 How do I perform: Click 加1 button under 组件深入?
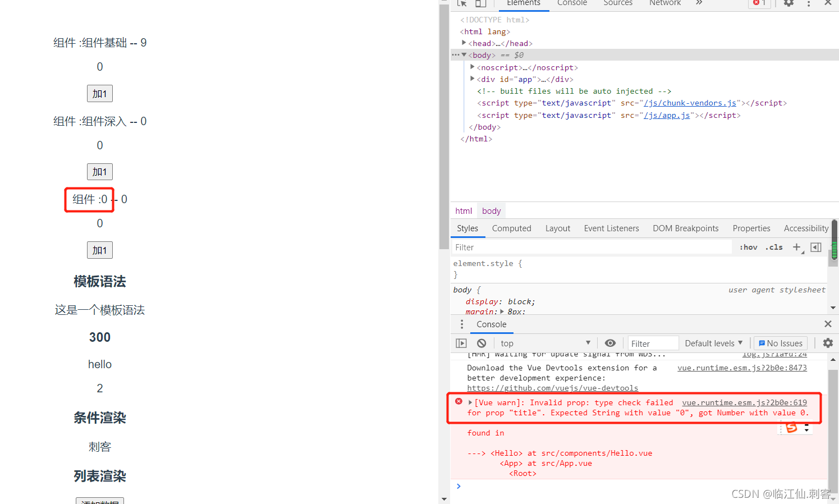coord(100,172)
